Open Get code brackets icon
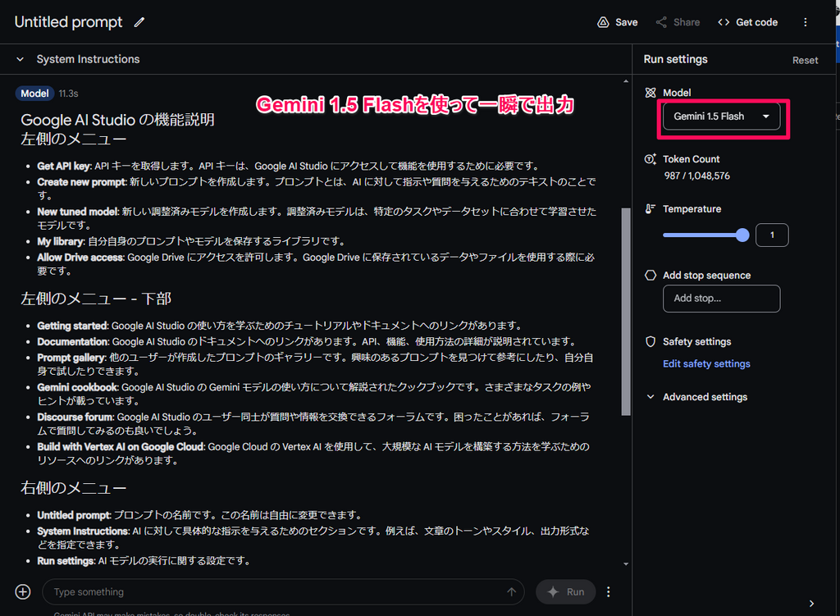This screenshot has height=616, width=840. [724, 22]
